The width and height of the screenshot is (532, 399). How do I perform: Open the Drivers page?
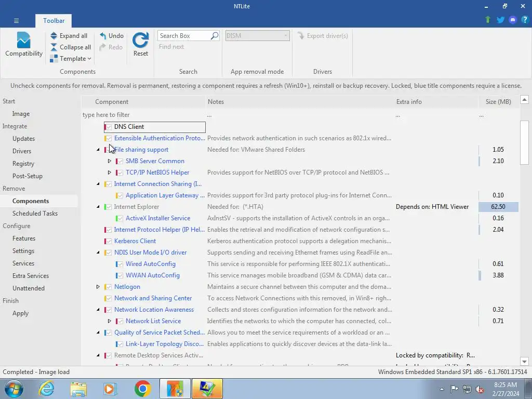pyautogui.click(x=22, y=151)
